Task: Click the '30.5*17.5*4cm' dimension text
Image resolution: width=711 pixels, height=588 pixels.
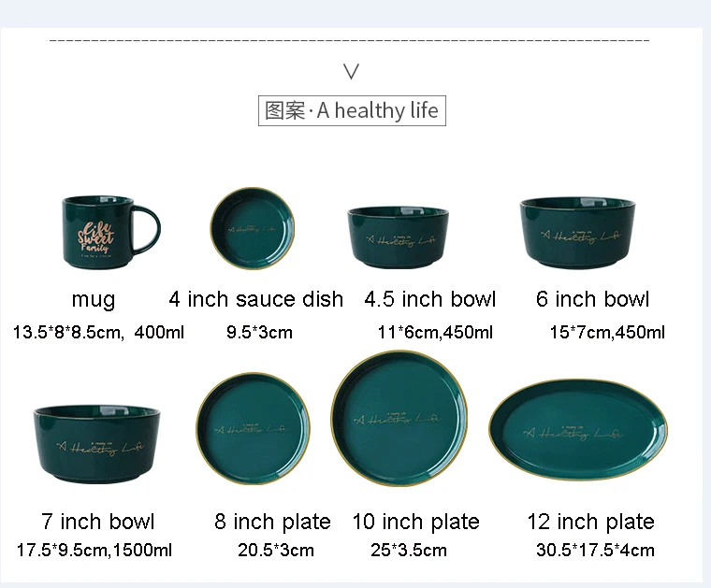Action: click(595, 551)
